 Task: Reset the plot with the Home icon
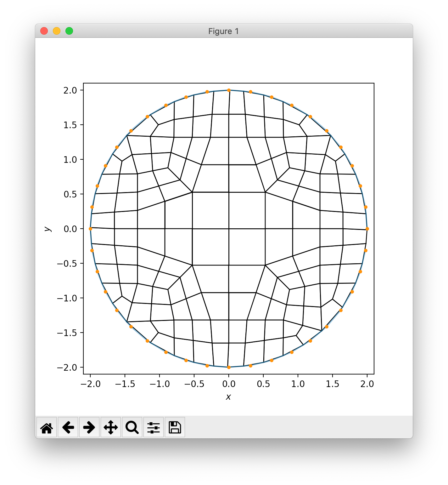point(47,427)
